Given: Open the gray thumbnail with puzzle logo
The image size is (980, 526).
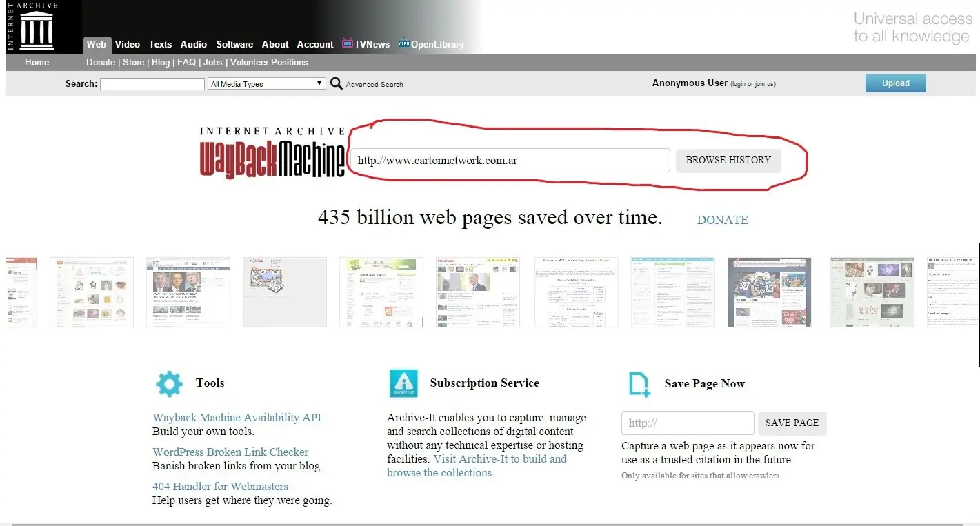Looking at the screenshot, I should [x=285, y=292].
